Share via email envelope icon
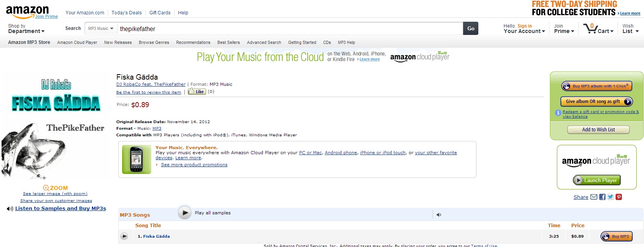This screenshot has height=247, width=644. 594,197
